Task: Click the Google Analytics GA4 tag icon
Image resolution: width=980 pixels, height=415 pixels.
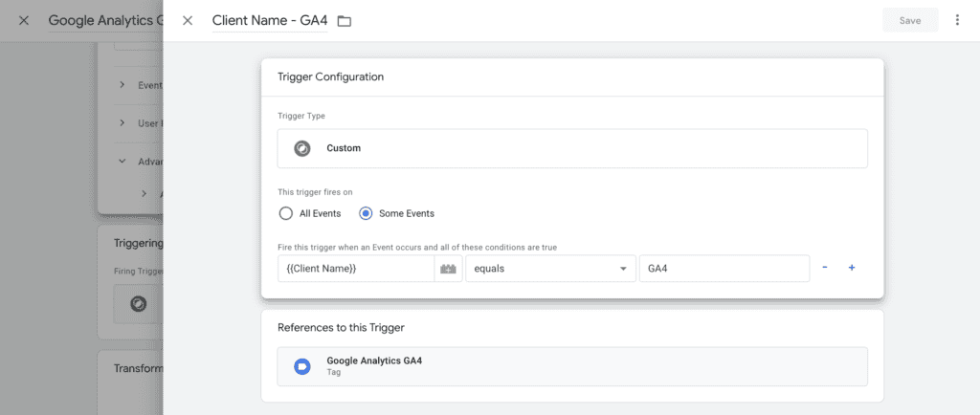Action: (x=302, y=366)
